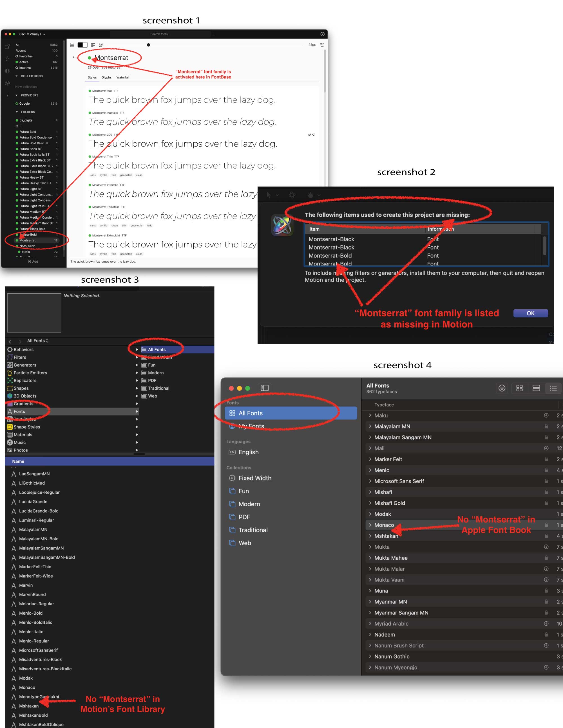Download the Maku typeface
Screen dimensions: 563x728
(546, 415)
